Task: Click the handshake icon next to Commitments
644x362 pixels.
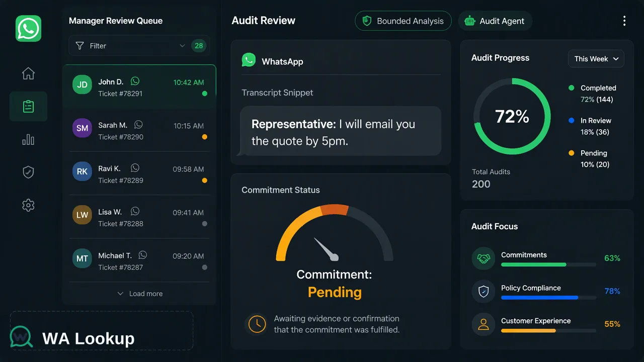Action: tap(484, 258)
